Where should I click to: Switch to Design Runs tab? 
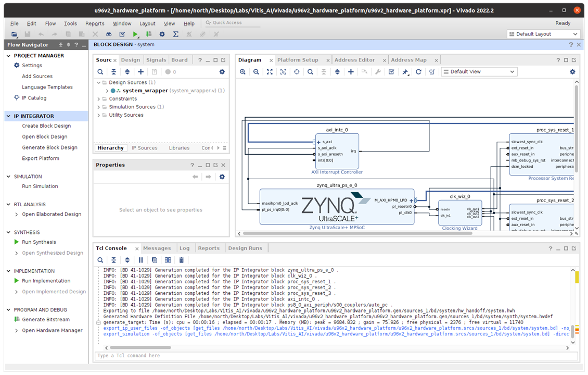click(x=245, y=248)
